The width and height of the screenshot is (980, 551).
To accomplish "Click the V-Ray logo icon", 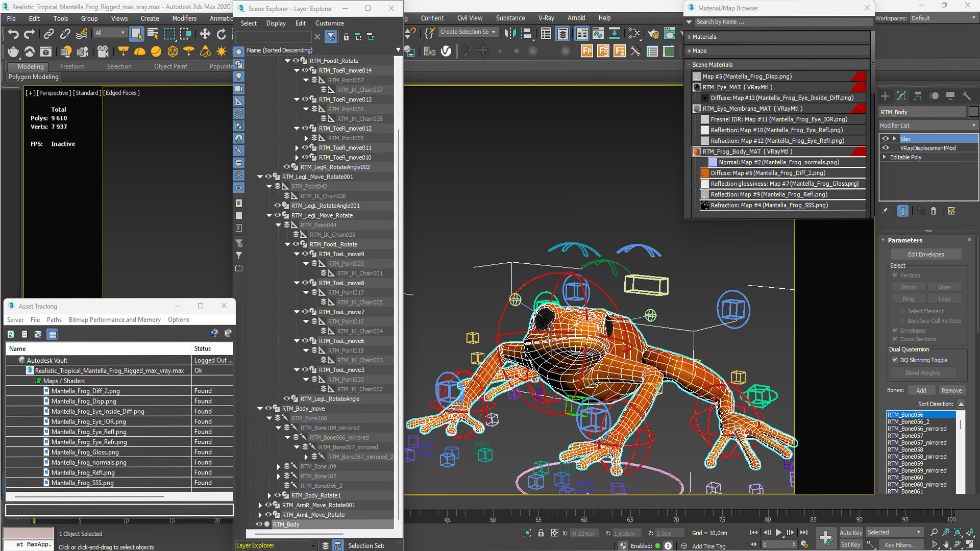I will pos(446,51).
